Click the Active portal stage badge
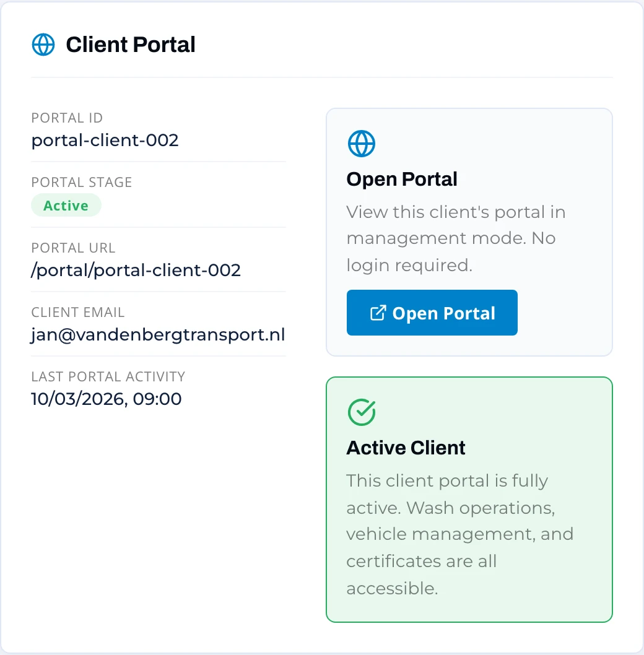 66,206
